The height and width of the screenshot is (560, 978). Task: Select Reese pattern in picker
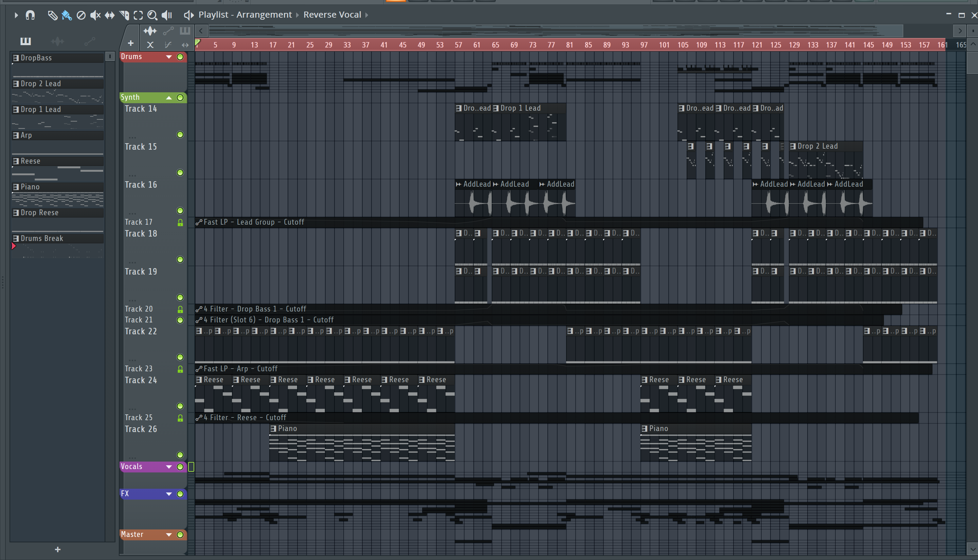pyautogui.click(x=58, y=161)
